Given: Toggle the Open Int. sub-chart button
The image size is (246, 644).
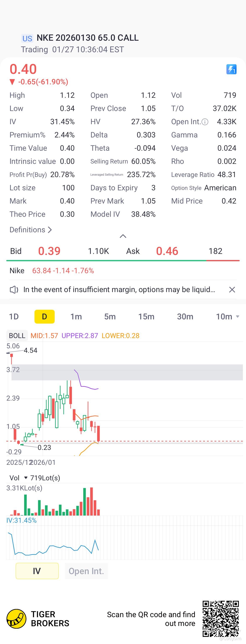Looking at the screenshot, I should coord(86,571).
